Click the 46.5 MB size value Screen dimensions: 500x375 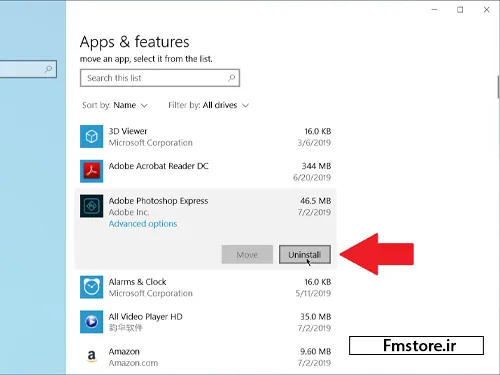315,201
